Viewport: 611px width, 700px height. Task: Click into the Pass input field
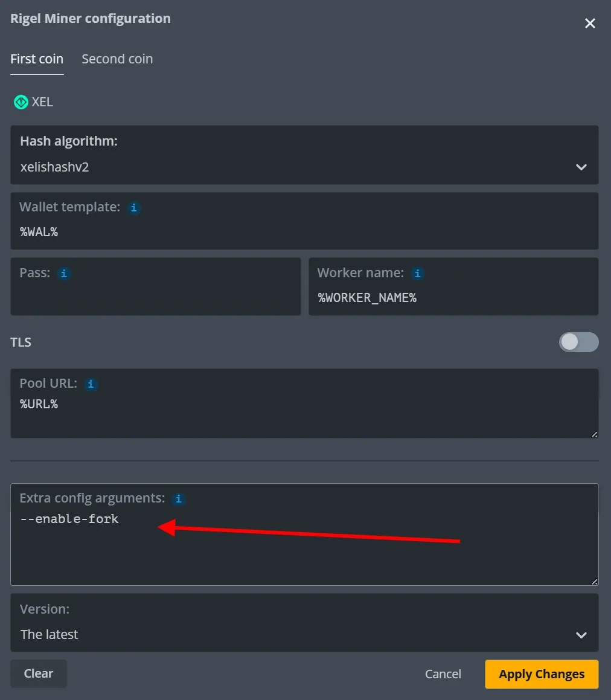pos(155,298)
